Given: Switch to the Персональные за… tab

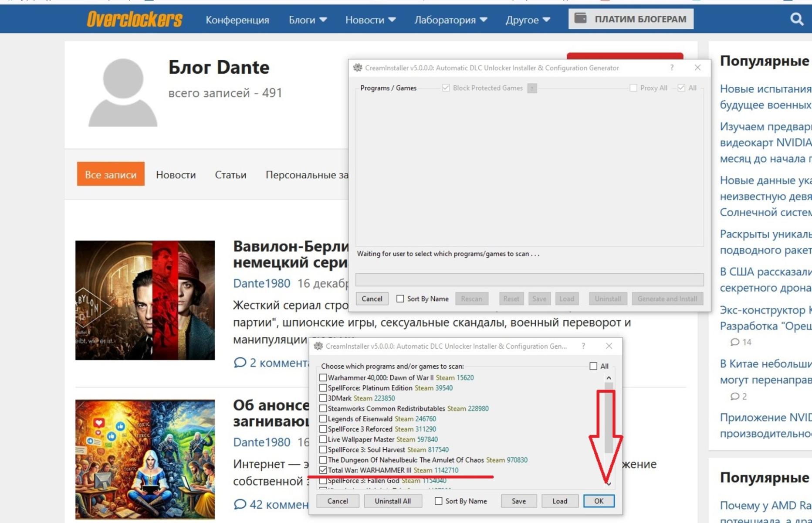Looking at the screenshot, I should pyautogui.click(x=307, y=175).
